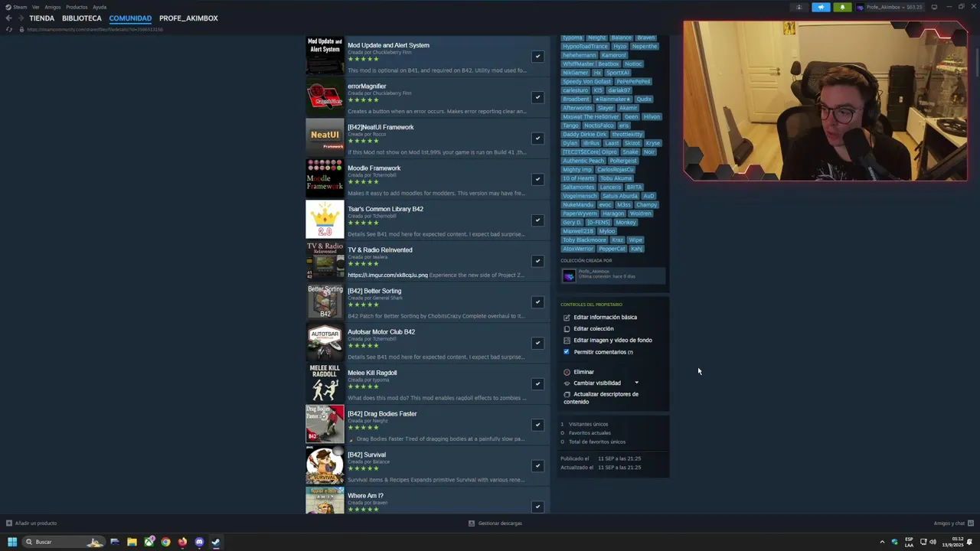
Task: Toggle subscription check for [B42] Drag Bodies Faster
Action: pos(537,425)
